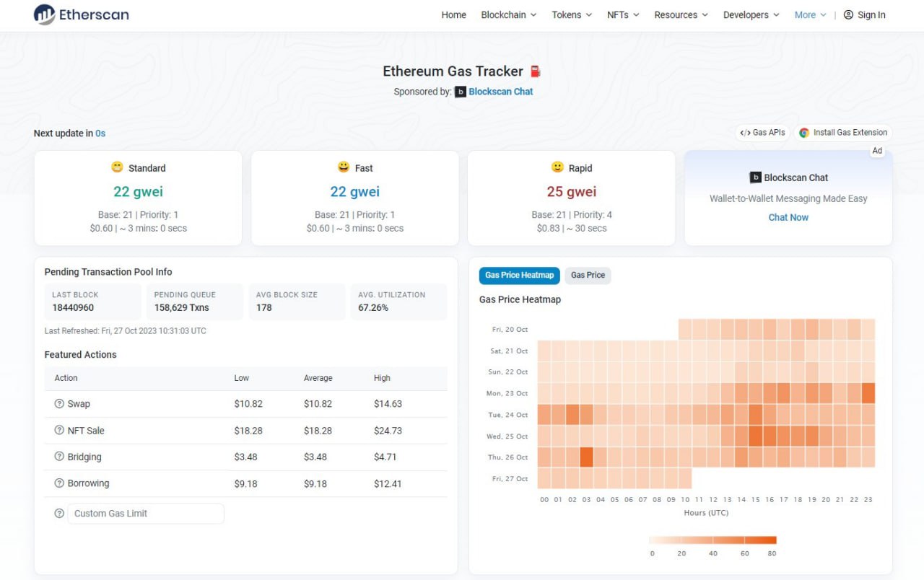Click the Rapid 25 gwei price
The width and height of the screenshot is (924, 580).
coord(571,191)
